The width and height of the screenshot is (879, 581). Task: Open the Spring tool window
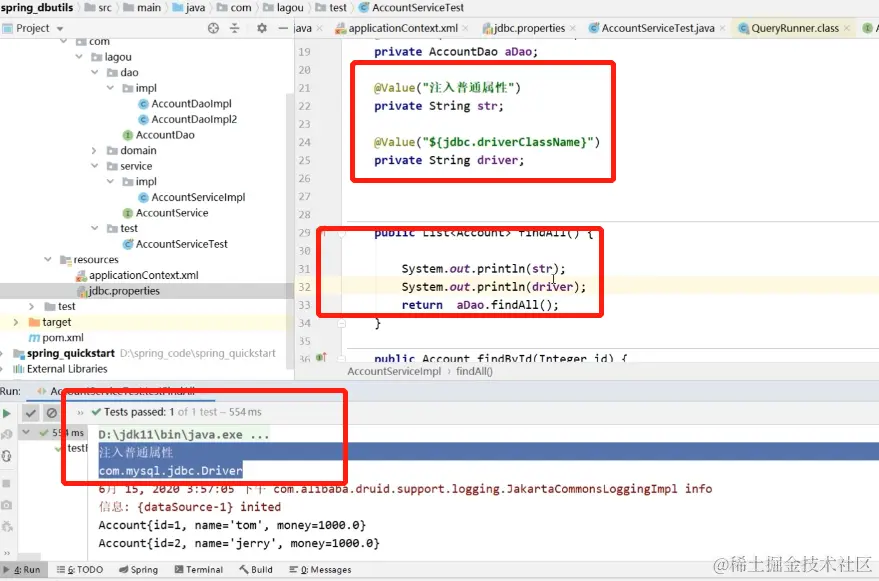pos(138,570)
